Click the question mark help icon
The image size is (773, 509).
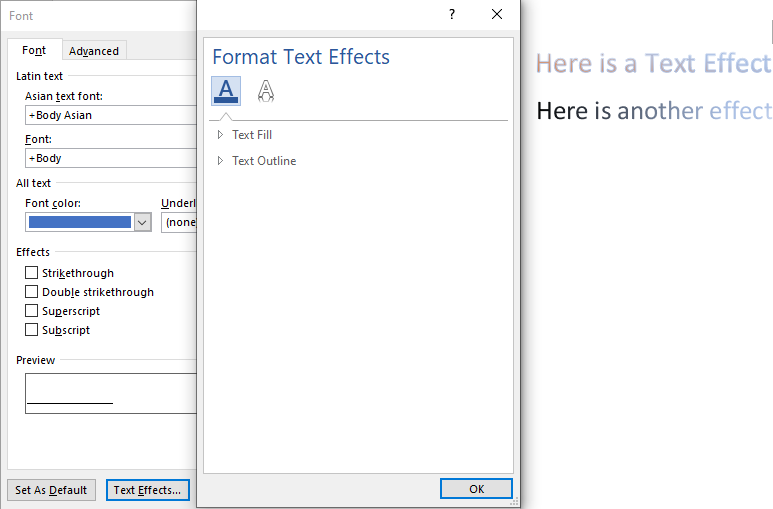pyautogui.click(x=452, y=14)
